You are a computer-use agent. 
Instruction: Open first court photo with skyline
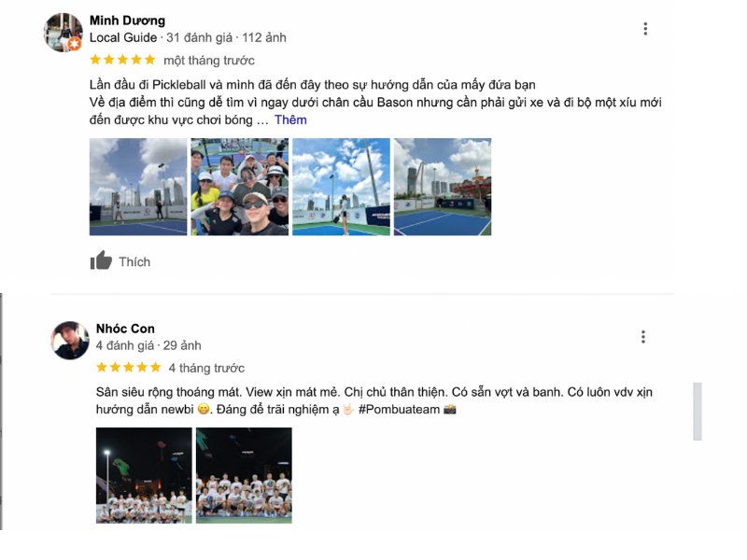[138, 187]
